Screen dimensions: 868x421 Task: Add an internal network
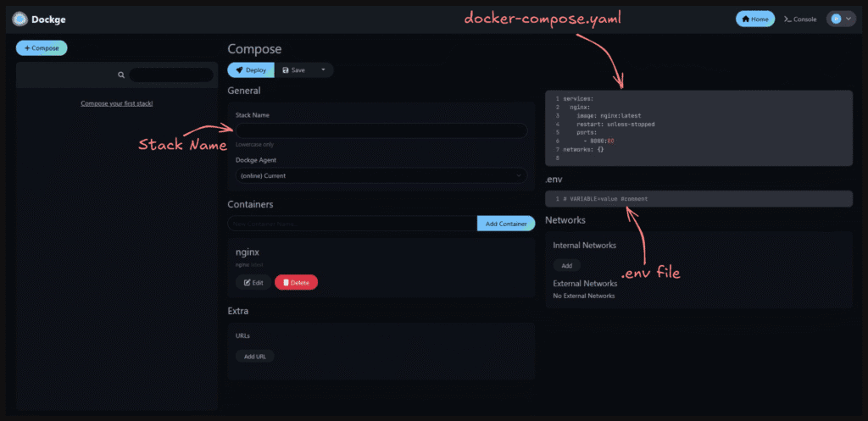(567, 265)
